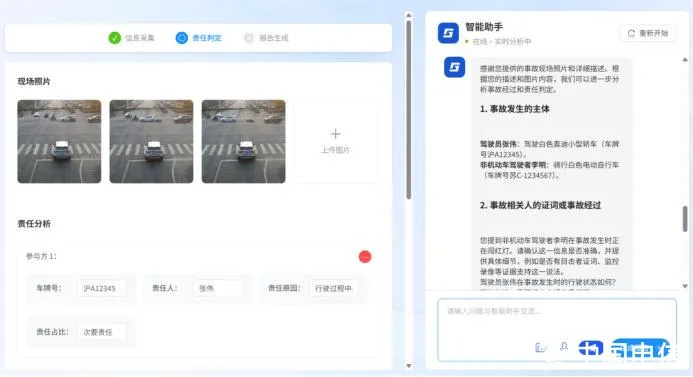The height and width of the screenshot is (377, 693).
Task: Click the grey 报告生成 step circle icon
Action: pos(249,38)
